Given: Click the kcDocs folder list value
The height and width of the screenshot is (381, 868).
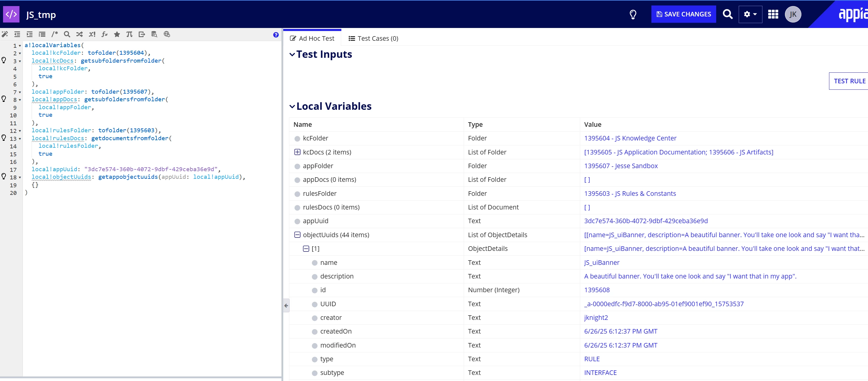Looking at the screenshot, I should 679,152.
